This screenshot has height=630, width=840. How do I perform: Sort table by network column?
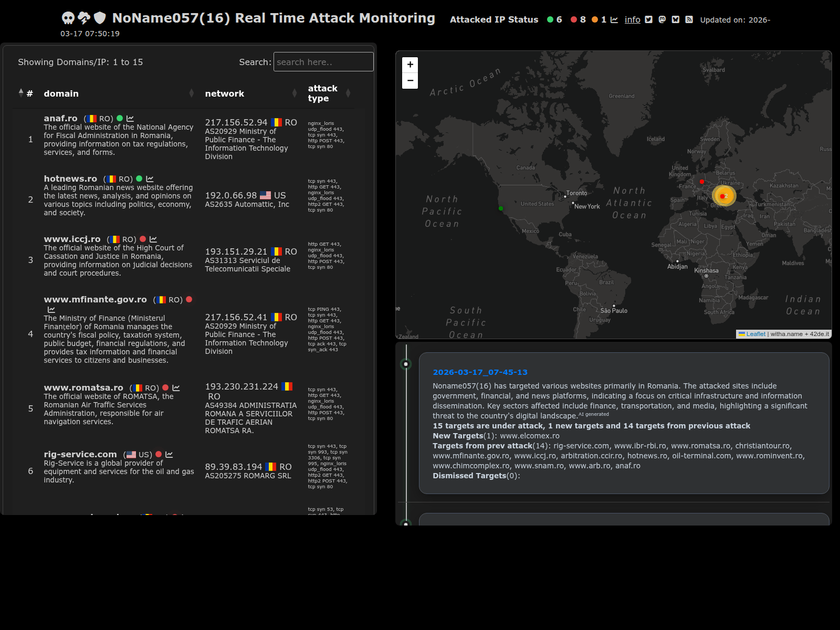tap(224, 93)
